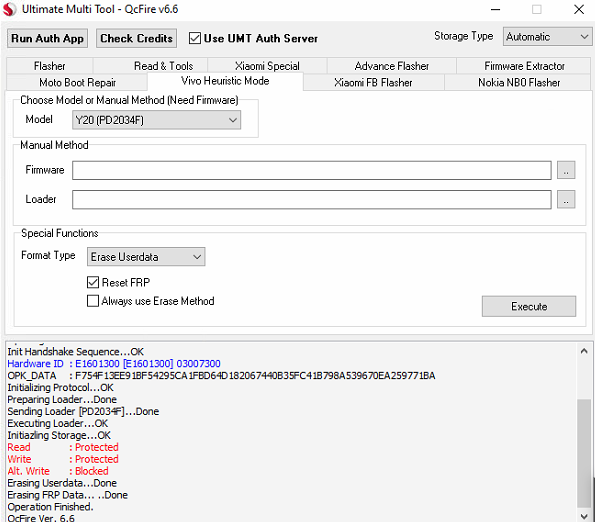Close the QcFire window
595x522 pixels.
tap(579, 9)
